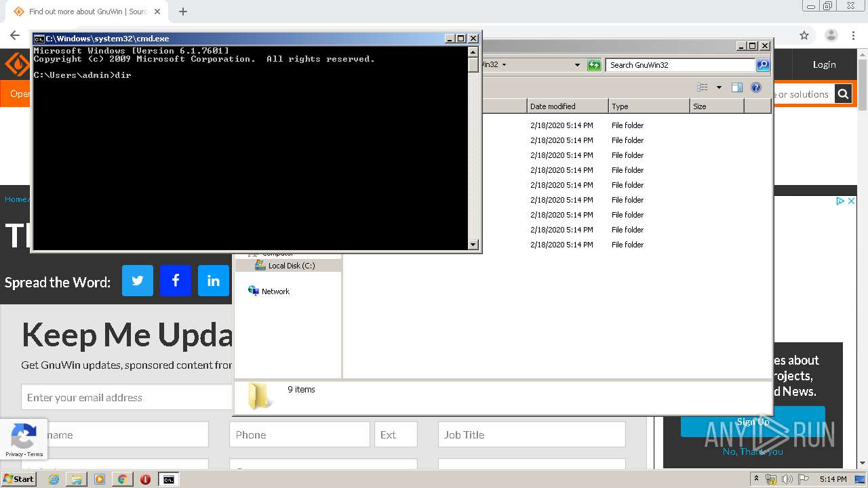Viewport: 868px width, 488px height.
Task: Open Windows Explorer taskbar icon
Action: pyautogui.click(x=77, y=479)
